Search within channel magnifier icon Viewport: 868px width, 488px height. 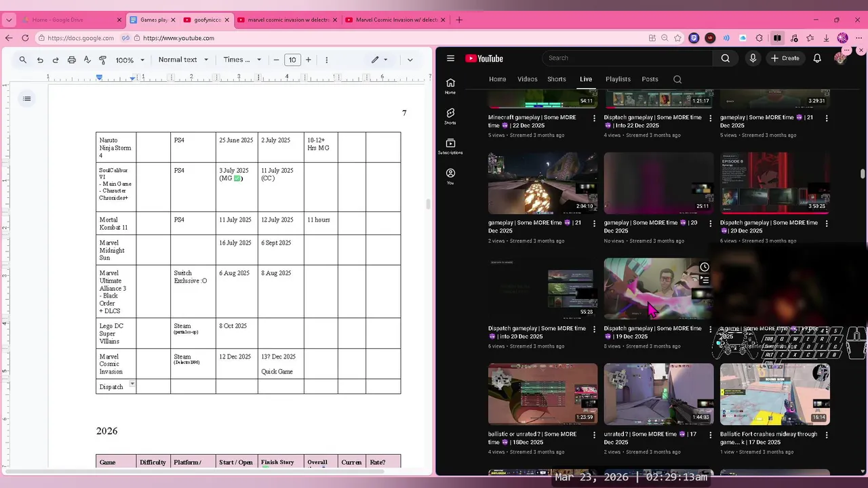point(677,79)
